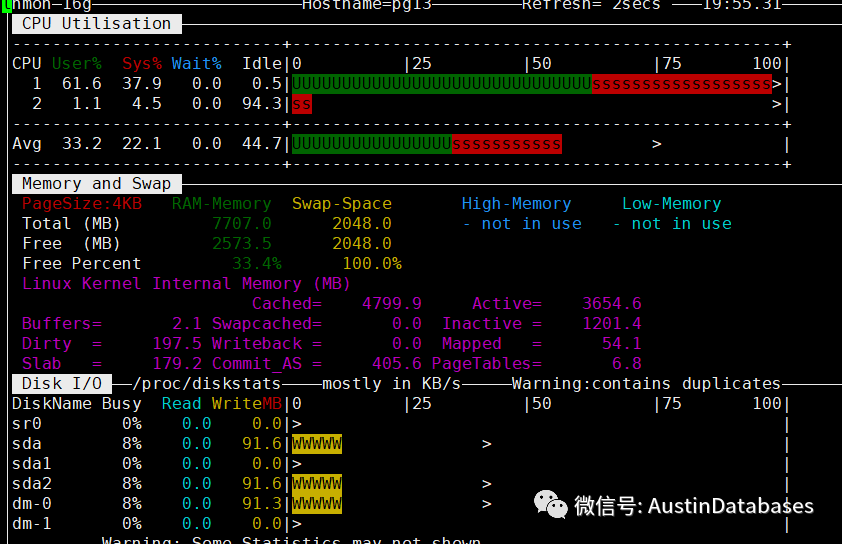The image size is (842, 544).
Task: Click the Avg user value 33.2
Action: pyautogui.click(x=82, y=144)
